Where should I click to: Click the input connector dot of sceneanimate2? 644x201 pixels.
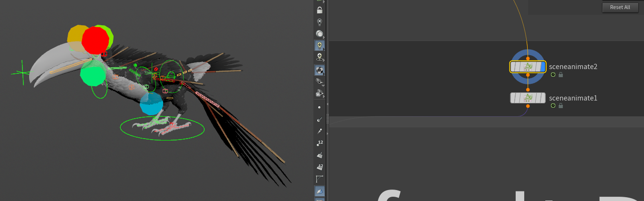[528, 59]
